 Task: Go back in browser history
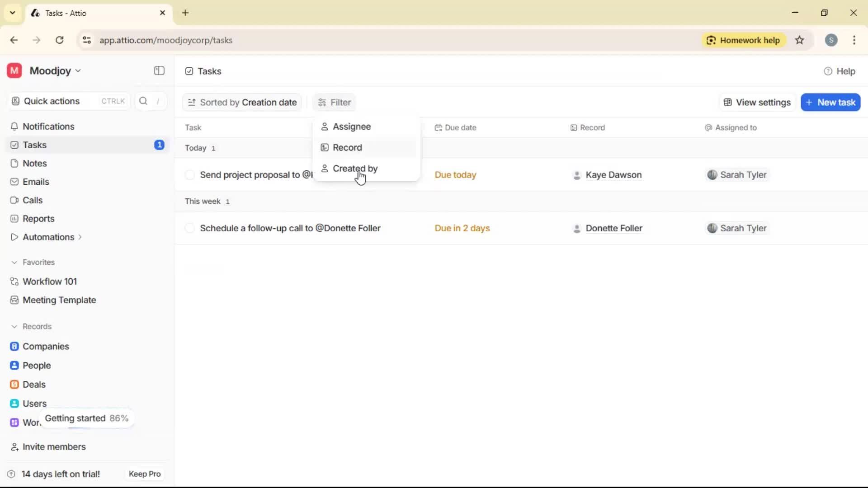click(14, 40)
